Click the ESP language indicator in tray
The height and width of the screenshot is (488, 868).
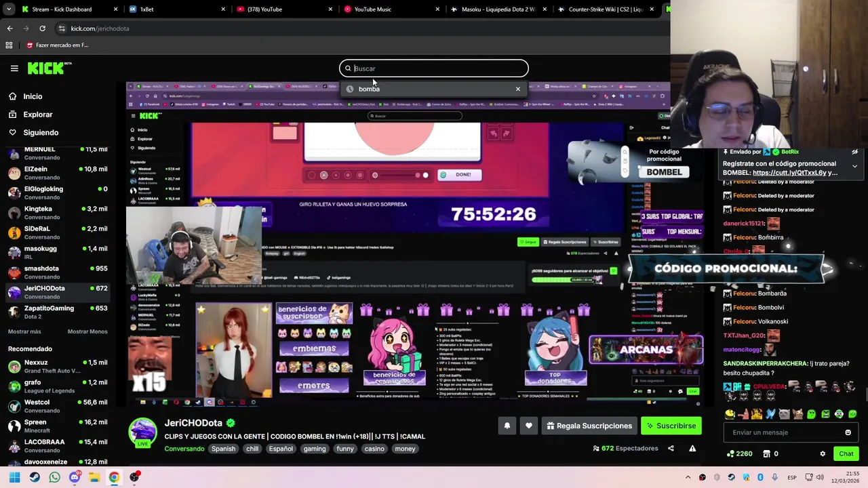coord(792,477)
